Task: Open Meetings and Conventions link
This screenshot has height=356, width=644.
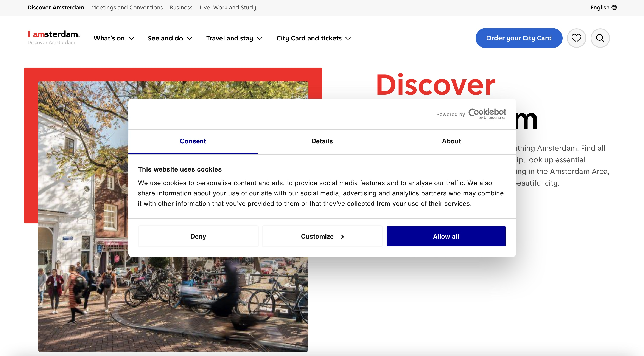Action: click(127, 8)
